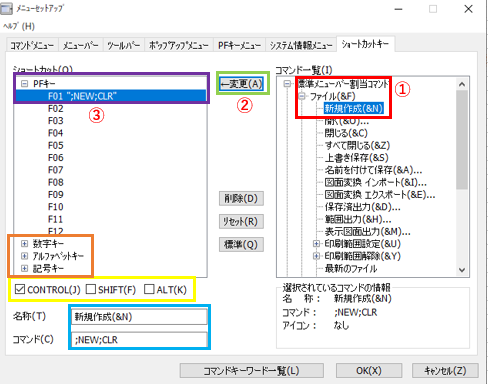Click the 削除(D) button
Image resolution: width=488 pixels, height=384 pixels.
[241, 199]
